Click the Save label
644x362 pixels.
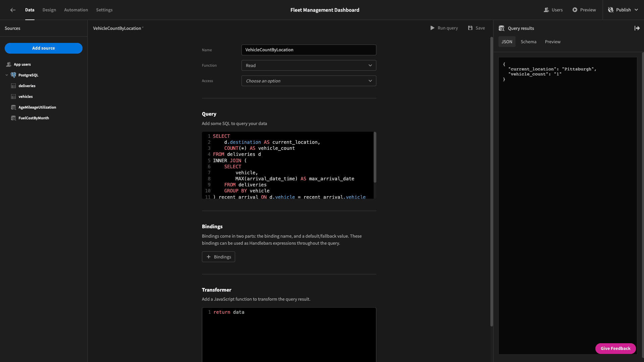pyautogui.click(x=480, y=28)
